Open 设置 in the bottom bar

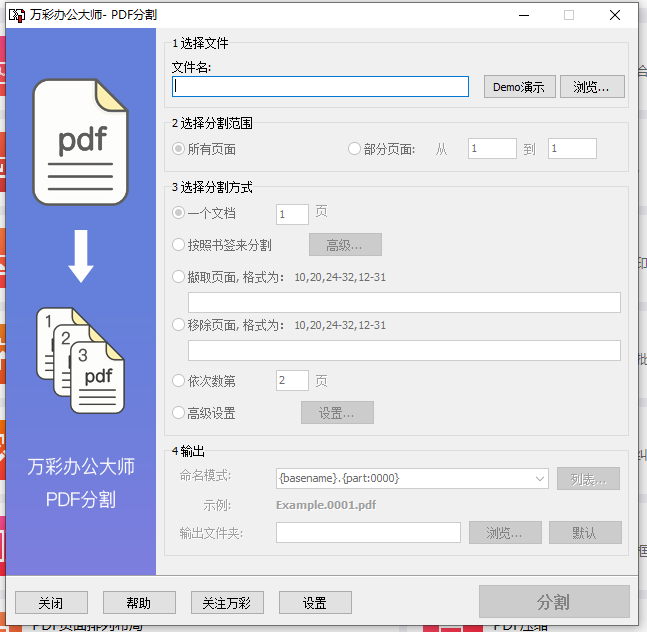tap(315, 603)
